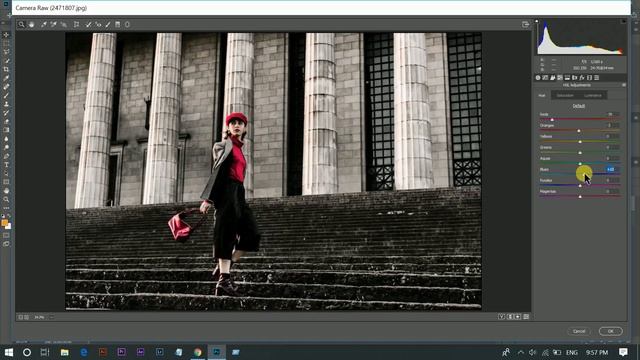Switch to the Luminance sub-tab
Screen dimensions: 640x360
[593, 96]
